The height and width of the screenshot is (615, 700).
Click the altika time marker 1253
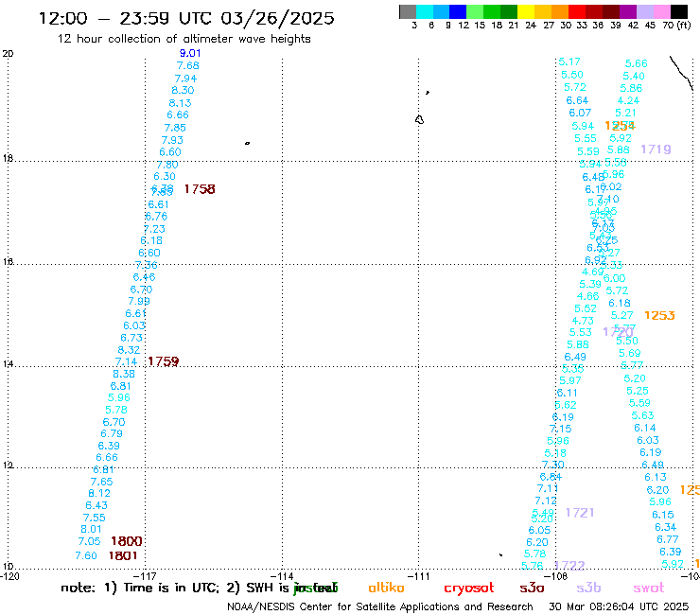tap(659, 316)
